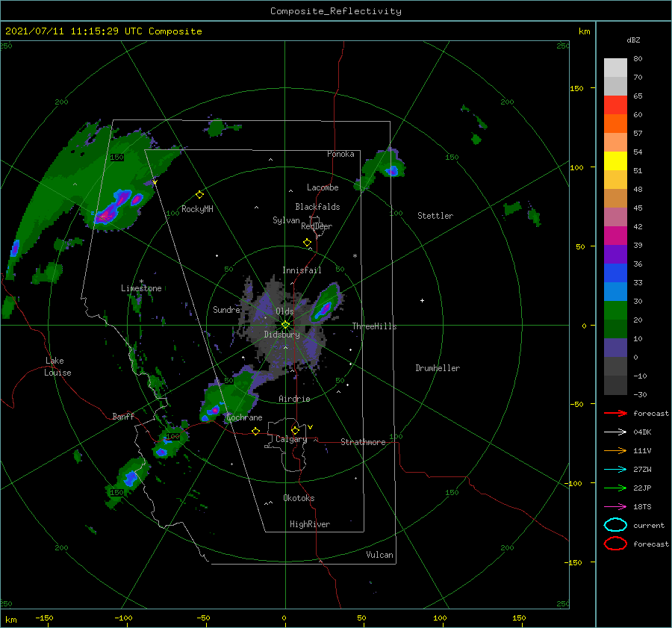Screen dimensions: 672x628
Task: Click the bright yellow swatch in dBZ scale
Action: [615, 161]
